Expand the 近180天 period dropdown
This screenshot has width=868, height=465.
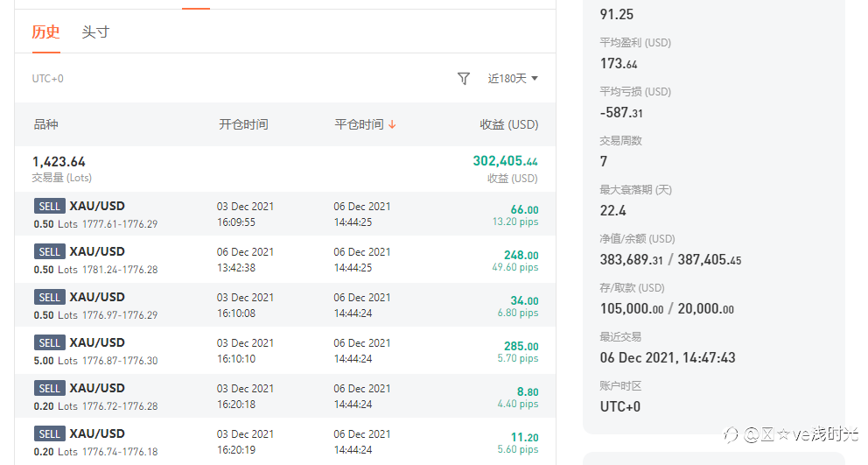coord(512,79)
